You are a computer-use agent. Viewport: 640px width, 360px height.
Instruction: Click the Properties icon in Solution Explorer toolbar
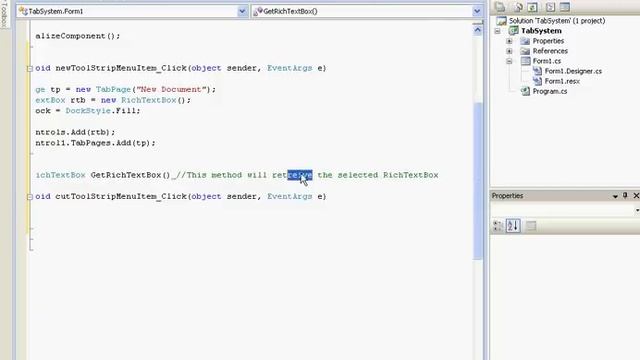click(500, 7)
